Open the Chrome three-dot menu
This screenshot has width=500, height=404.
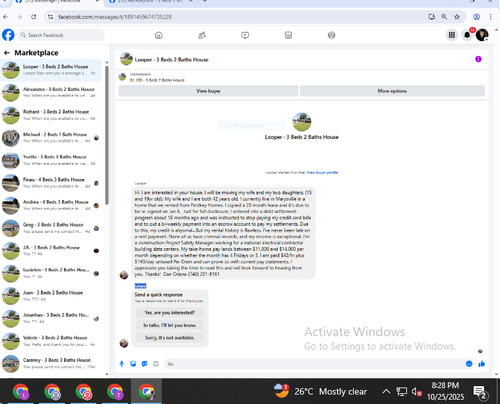coord(490,17)
